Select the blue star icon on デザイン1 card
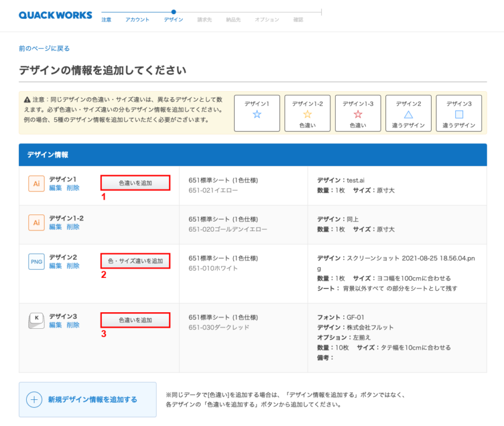The width and height of the screenshot is (504, 426). coord(257,115)
